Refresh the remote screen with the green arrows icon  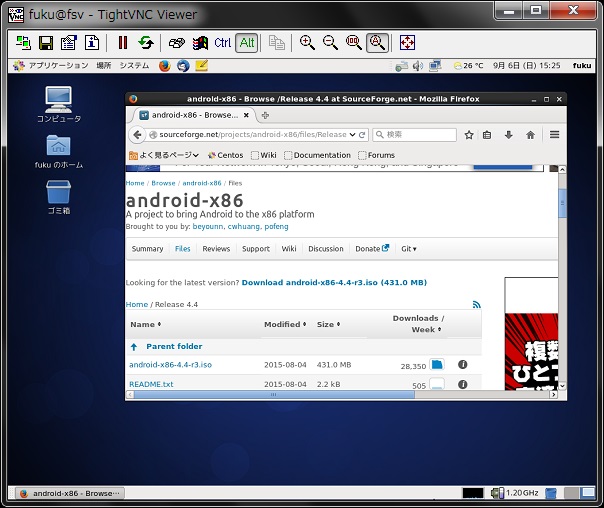(x=146, y=42)
